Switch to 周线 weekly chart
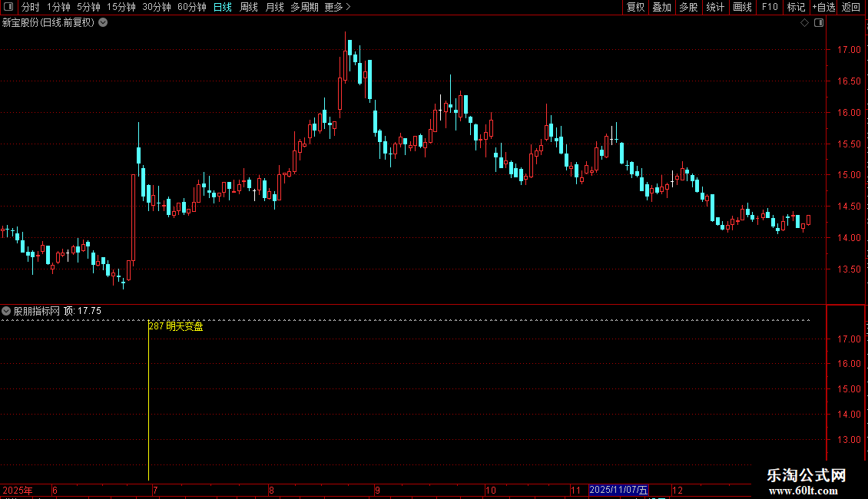The height and width of the screenshot is (499, 868). (249, 7)
